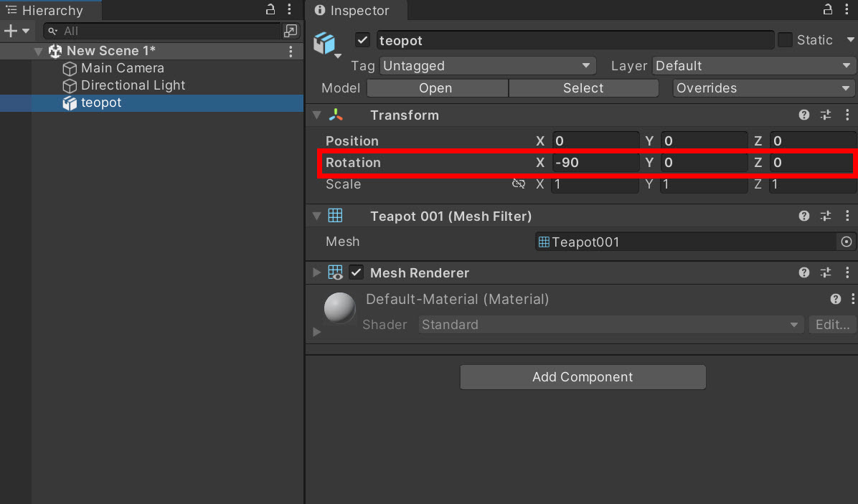This screenshot has width=858, height=504.
Task: Select Main Camera in hierarchy
Action: click(x=122, y=68)
